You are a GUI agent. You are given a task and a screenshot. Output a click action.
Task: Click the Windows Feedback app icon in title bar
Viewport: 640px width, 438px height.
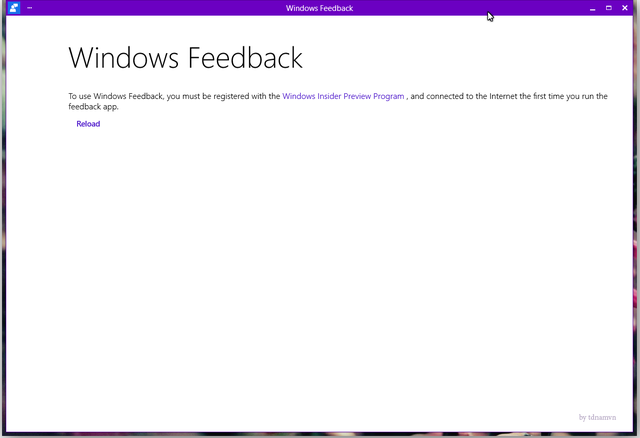pos(14,8)
